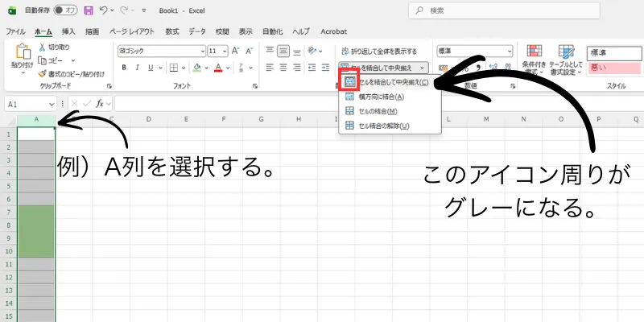Decrease font size with the smaller A icon
This screenshot has width=644, height=322.
[249, 51]
